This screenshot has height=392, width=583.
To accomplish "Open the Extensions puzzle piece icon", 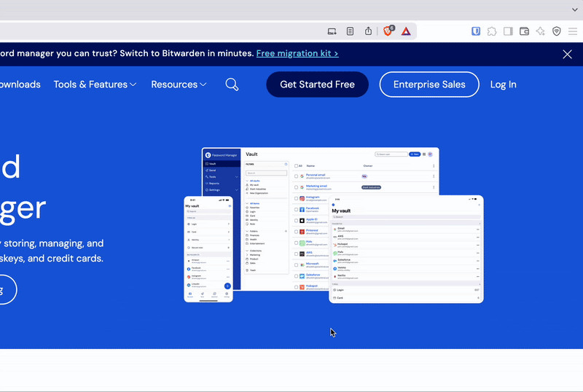I will pos(492,31).
